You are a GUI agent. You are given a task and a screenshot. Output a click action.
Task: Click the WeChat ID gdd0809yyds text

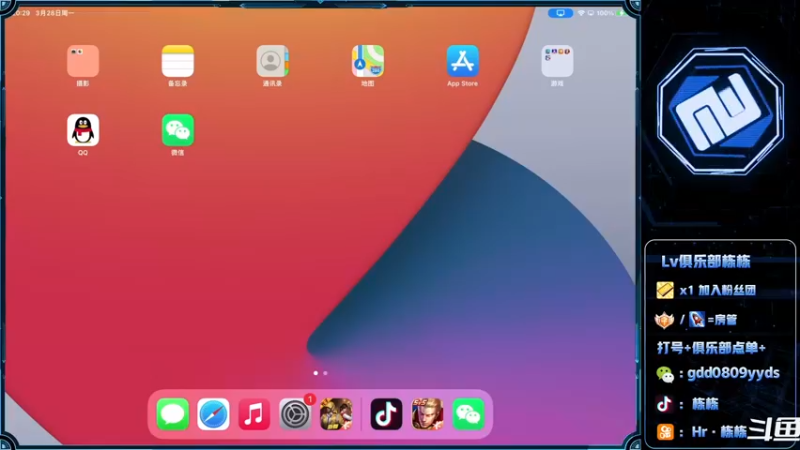click(733, 373)
